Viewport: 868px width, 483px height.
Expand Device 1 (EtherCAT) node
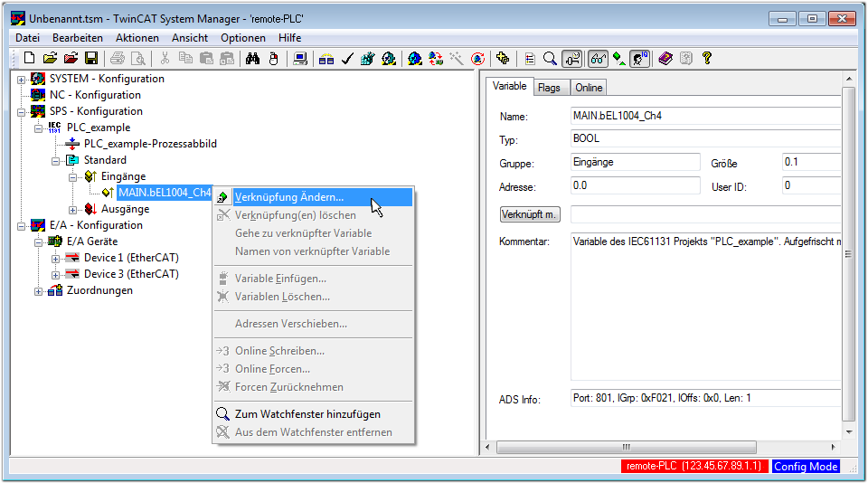point(56,258)
